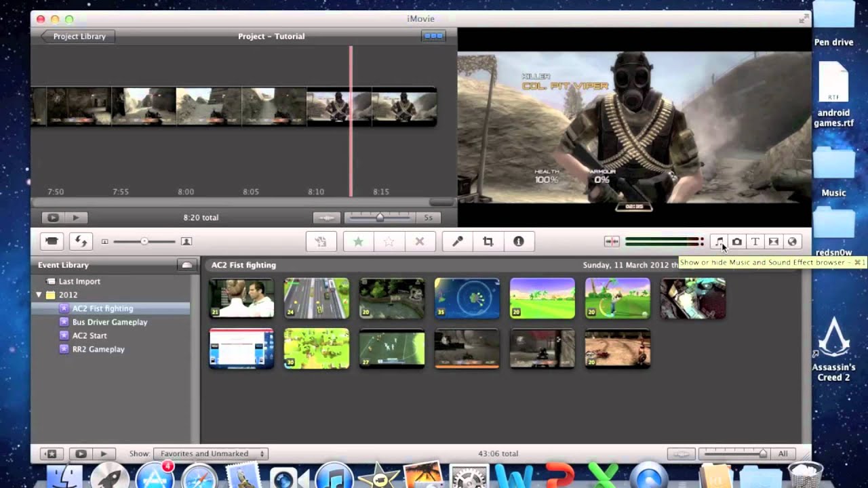Select Last Import in Event Library

pyautogui.click(x=79, y=281)
